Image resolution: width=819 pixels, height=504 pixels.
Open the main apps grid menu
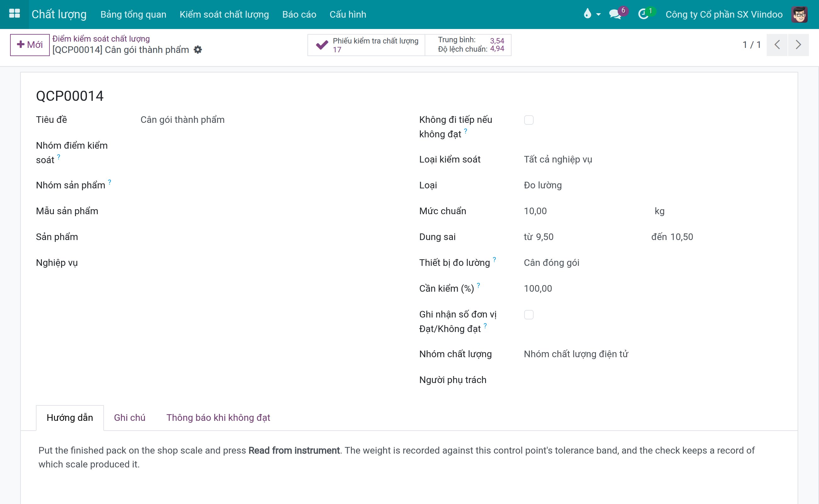tap(14, 14)
